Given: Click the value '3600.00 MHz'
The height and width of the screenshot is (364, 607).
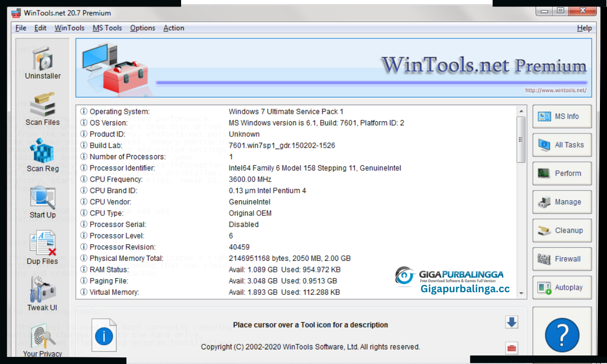Looking at the screenshot, I should click(250, 179).
